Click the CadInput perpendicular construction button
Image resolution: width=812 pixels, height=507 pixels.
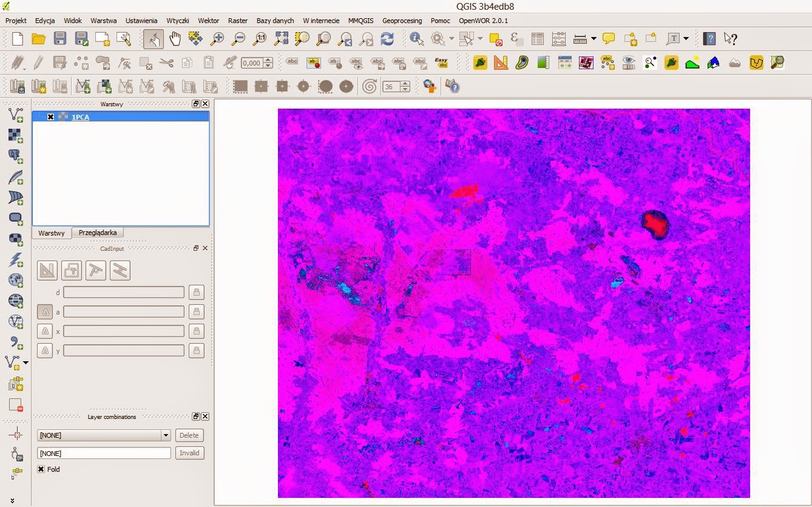coord(96,270)
